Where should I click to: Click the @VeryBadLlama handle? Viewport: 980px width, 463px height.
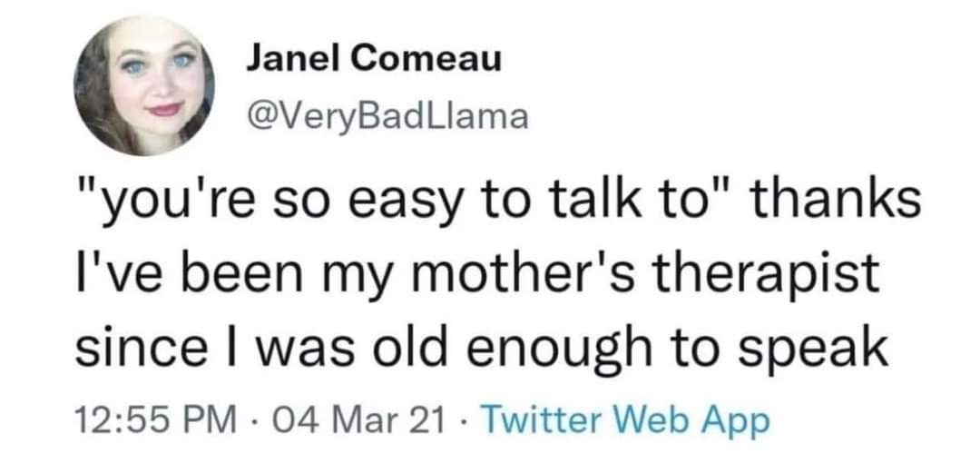[x=387, y=116]
